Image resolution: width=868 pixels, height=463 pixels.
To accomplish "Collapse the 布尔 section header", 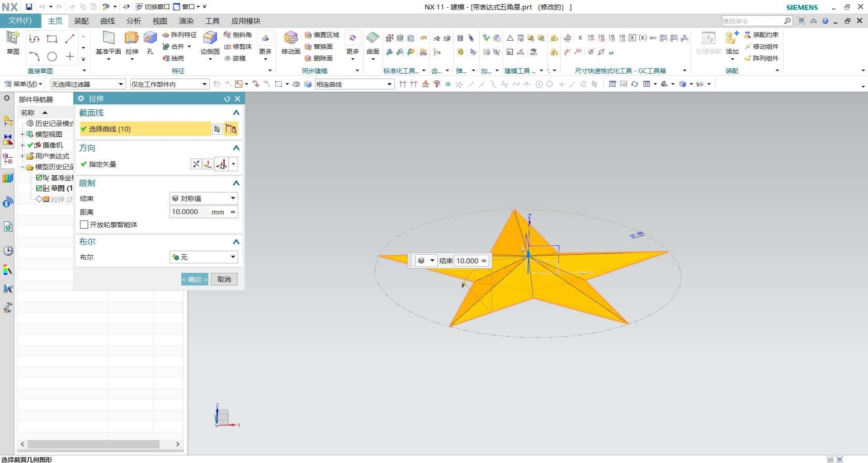I will [x=236, y=242].
